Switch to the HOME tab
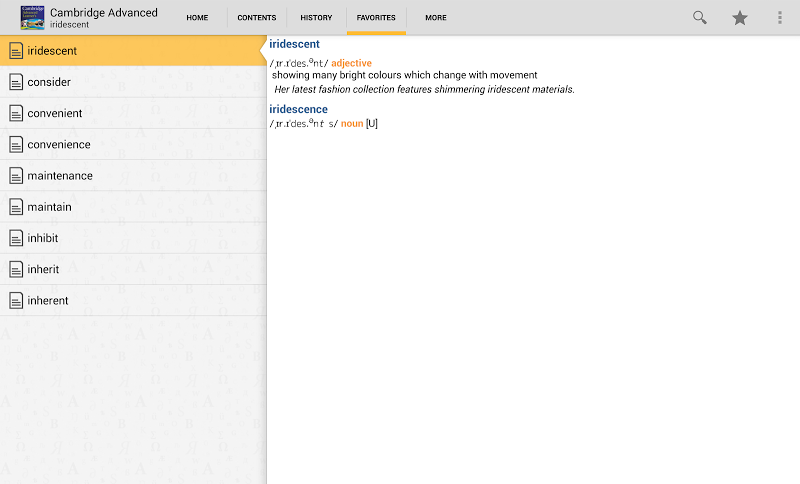This screenshot has width=800, height=484. coord(197,18)
